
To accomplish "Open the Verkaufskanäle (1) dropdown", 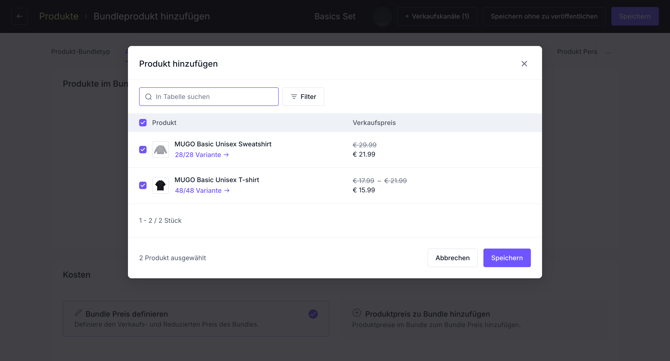I will pyautogui.click(x=437, y=16).
